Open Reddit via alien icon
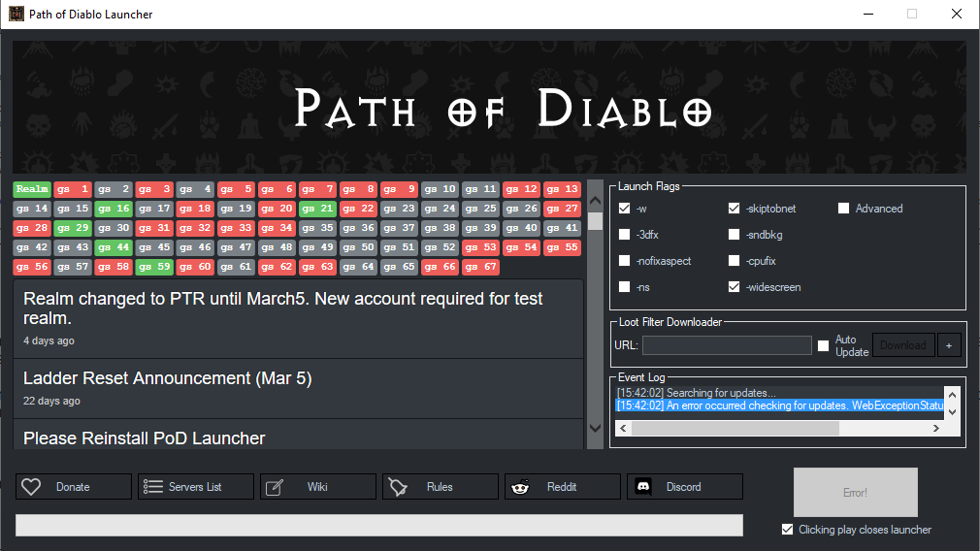This screenshot has width=980, height=551. [520, 487]
